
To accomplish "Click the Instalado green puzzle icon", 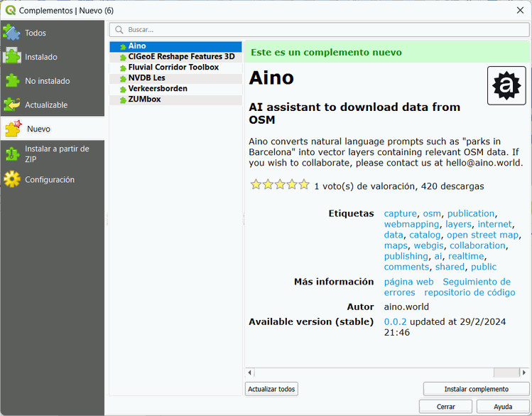I will click(x=12, y=56).
